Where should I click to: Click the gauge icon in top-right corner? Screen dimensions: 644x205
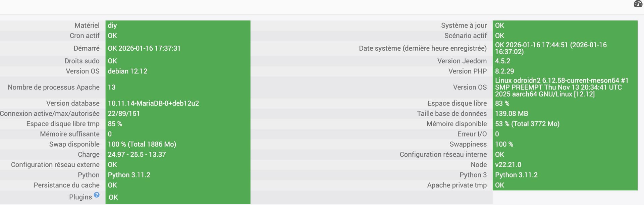[x=638, y=4]
